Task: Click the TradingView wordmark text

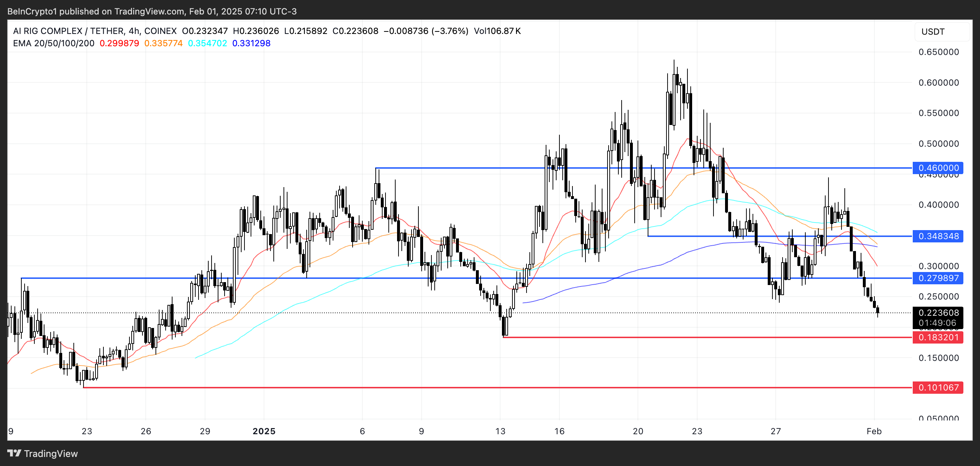Action: point(51,453)
